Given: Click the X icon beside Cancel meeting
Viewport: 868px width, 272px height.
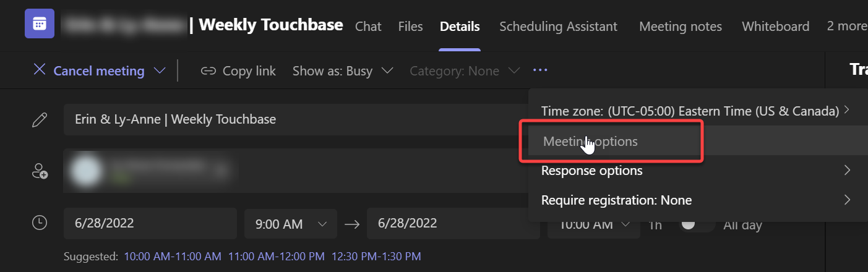Looking at the screenshot, I should pos(40,69).
